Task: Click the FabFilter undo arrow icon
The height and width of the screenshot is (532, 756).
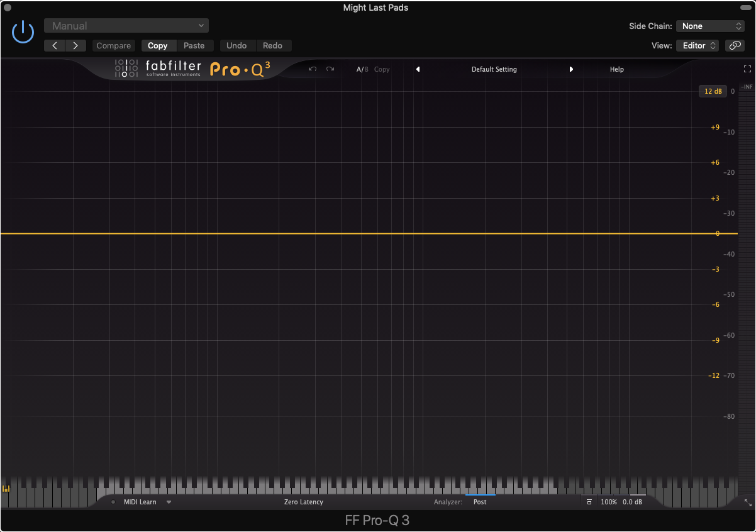Action: 313,69
